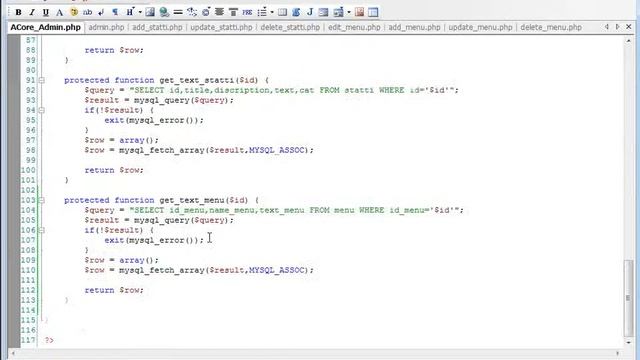Open the form elements dropdown arrow
The height and width of the screenshot is (360, 640).
tap(349, 12)
